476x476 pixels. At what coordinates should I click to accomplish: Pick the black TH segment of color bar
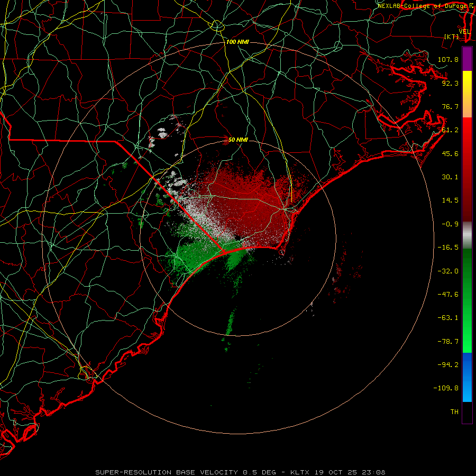(x=467, y=412)
